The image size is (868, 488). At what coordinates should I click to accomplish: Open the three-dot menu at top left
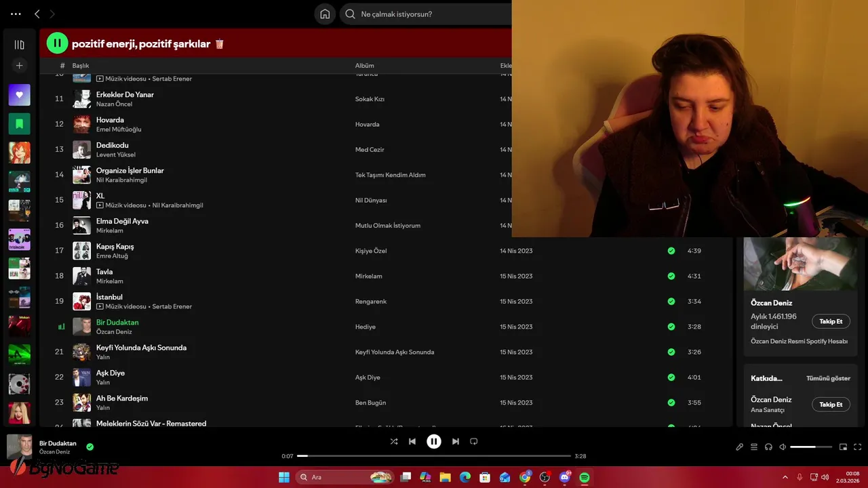pyautogui.click(x=16, y=14)
